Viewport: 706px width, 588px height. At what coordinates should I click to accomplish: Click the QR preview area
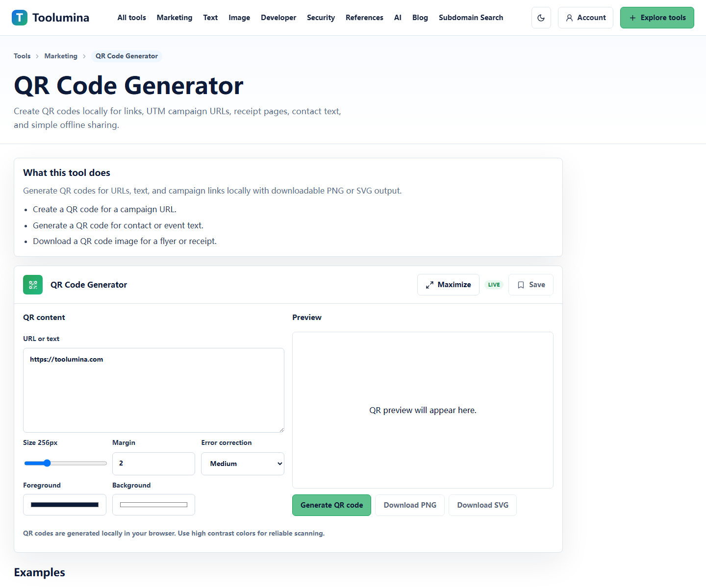(423, 410)
